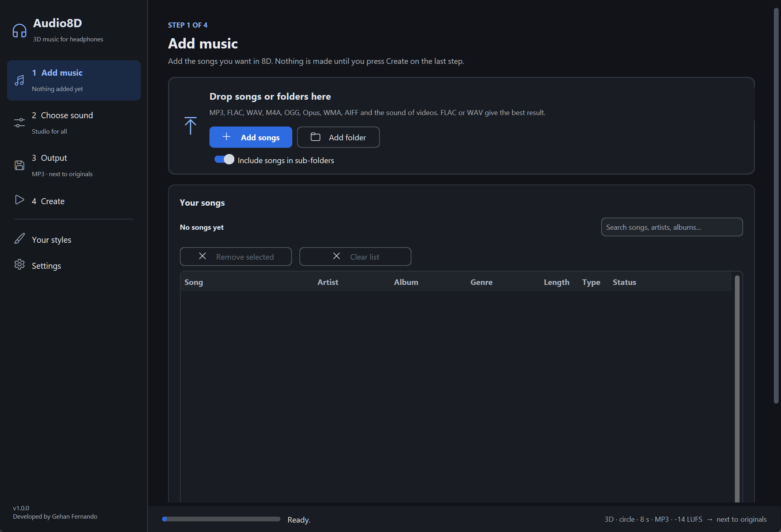Click the Clear list button
Image resolution: width=781 pixels, height=532 pixels.
(355, 257)
